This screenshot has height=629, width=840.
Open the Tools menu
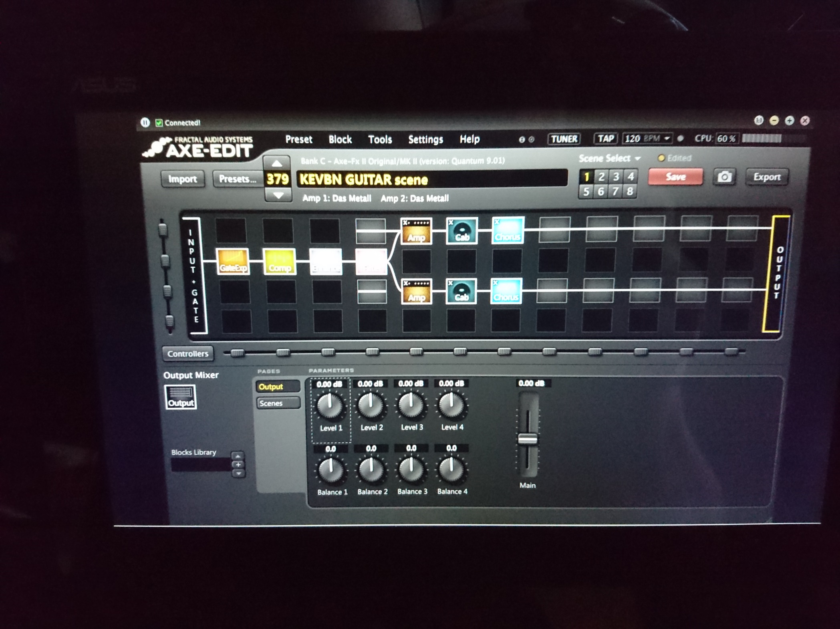pyautogui.click(x=379, y=139)
